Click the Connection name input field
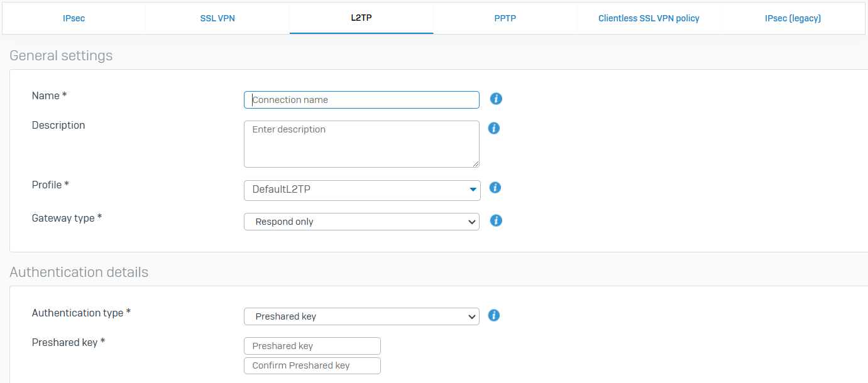The image size is (868, 383). click(361, 100)
